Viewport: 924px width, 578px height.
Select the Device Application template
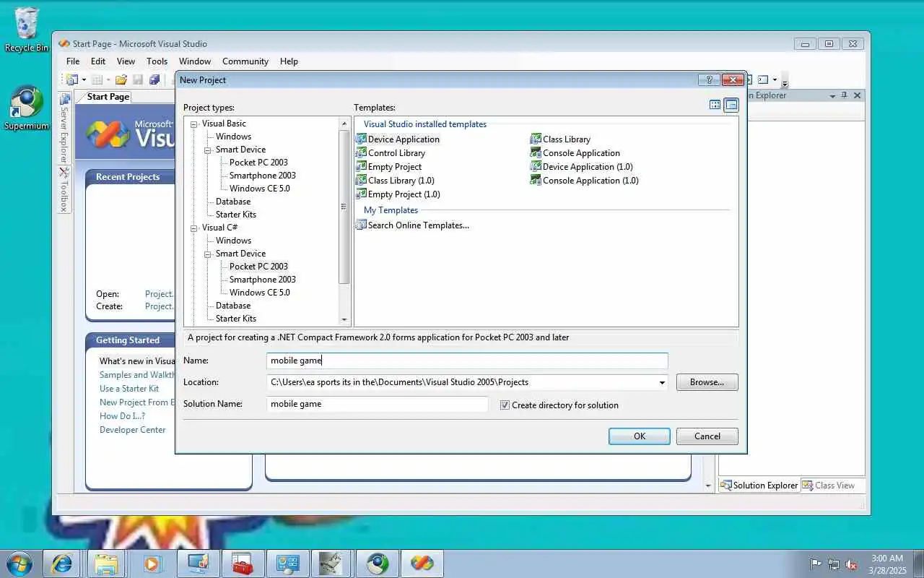click(398, 139)
